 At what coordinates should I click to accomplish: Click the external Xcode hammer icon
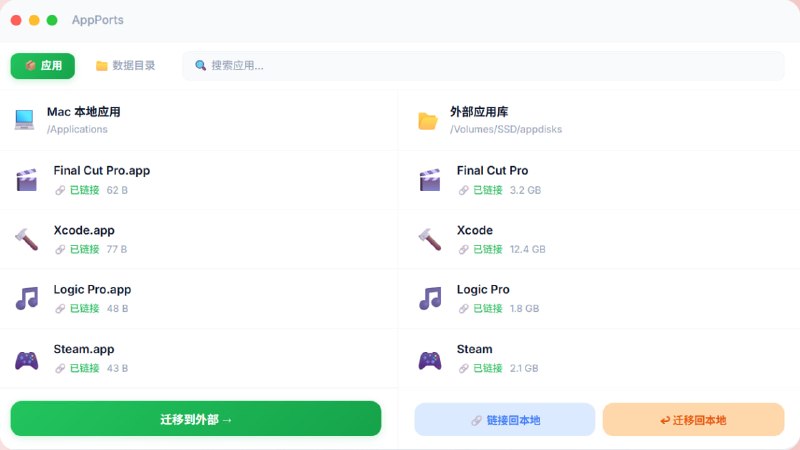click(430, 239)
